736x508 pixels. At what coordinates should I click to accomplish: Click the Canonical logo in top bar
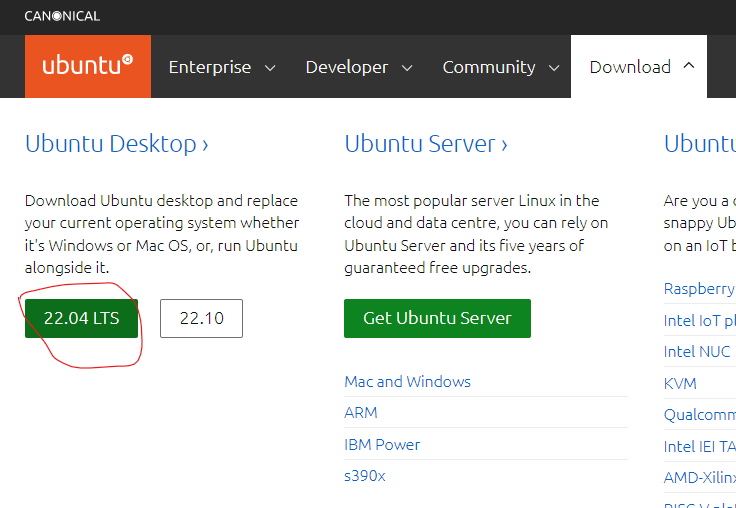pos(62,16)
